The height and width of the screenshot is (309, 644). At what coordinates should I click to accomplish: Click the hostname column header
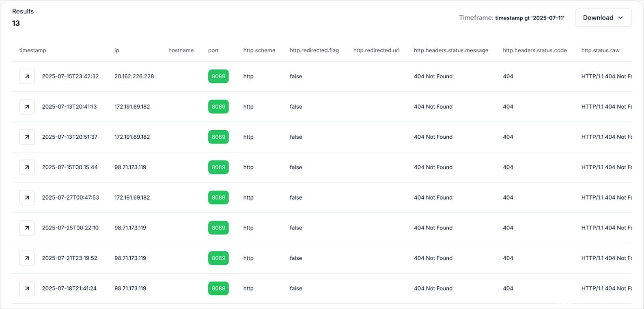click(x=181, y=50)
